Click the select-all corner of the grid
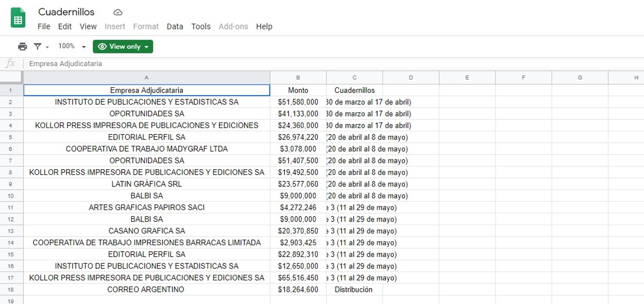This screenshot has width=644, height=304. coord(12,77)
